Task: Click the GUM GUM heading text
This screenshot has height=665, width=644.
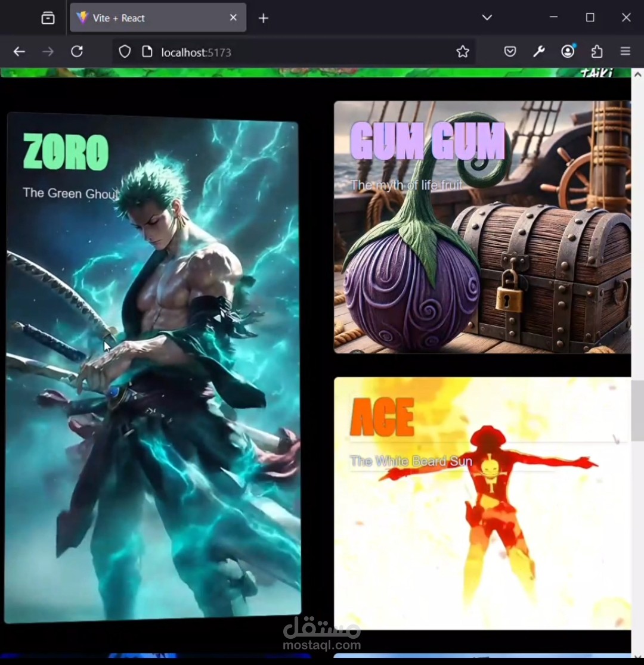Action: click(x=428, y=141)
